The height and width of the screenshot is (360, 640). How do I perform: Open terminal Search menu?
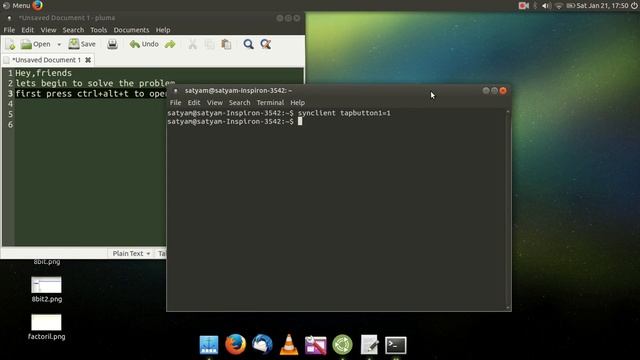pyautogui.click(x=240, y=102)
